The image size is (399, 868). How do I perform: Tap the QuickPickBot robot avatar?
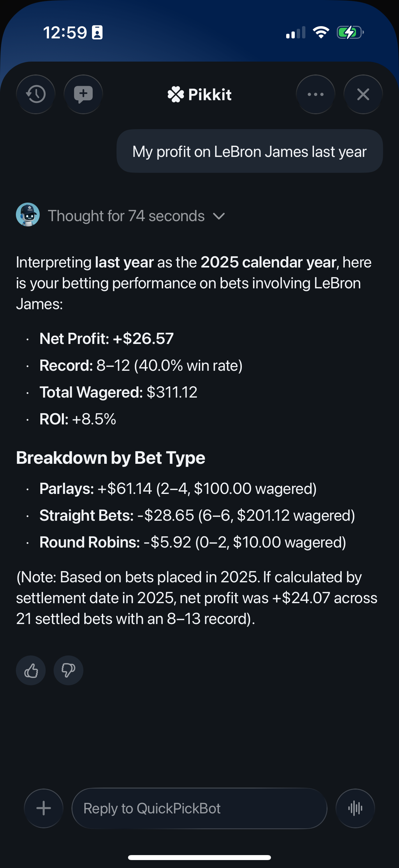coord(27,215)
